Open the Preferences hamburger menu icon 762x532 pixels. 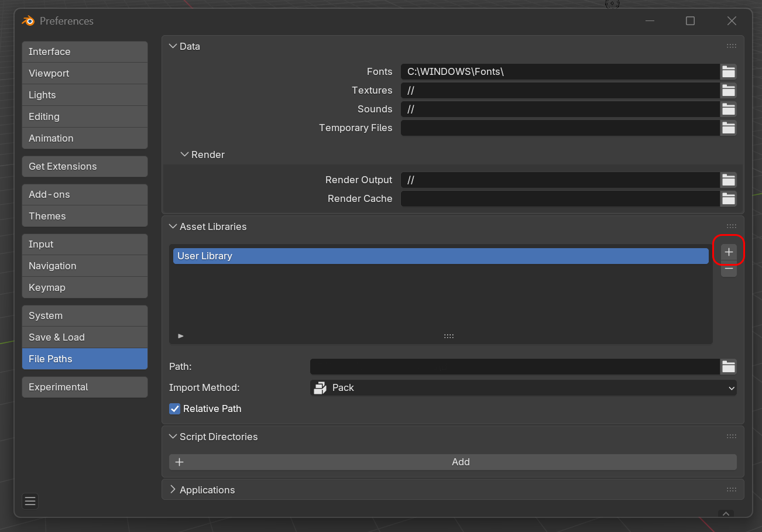(x=30, y=501)
